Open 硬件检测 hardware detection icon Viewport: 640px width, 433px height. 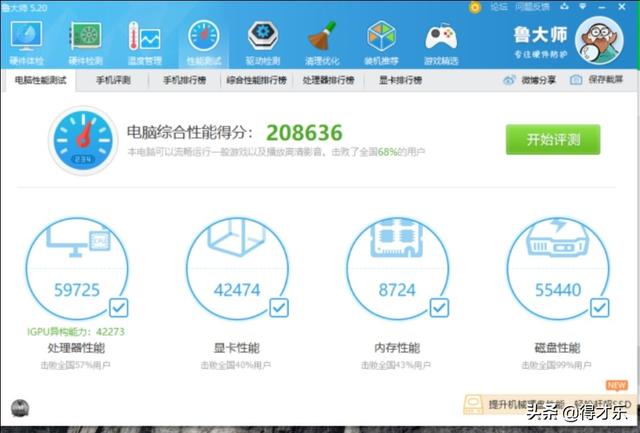point(86,36)
